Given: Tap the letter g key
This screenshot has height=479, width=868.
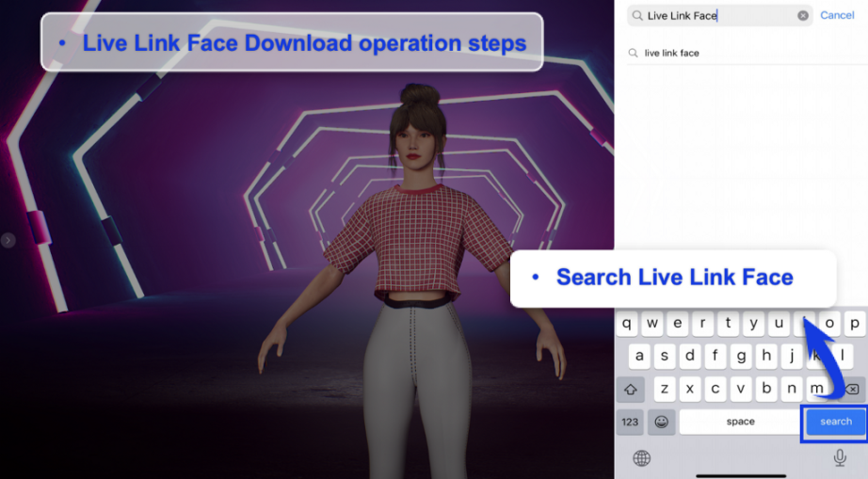Looking at the screenshot, I should pos(741,357).
